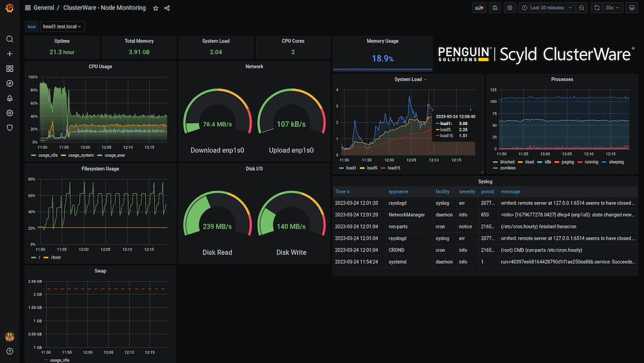
Task: Open the Configuration gear in sidebar
Action: pyautogui.click(x=10, y=113)
